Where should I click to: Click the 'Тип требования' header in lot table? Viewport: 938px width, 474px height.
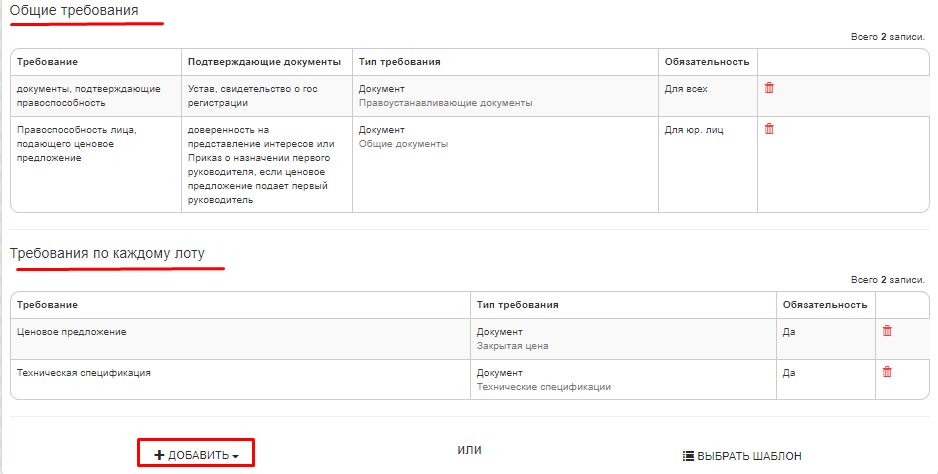click(517, 304)
